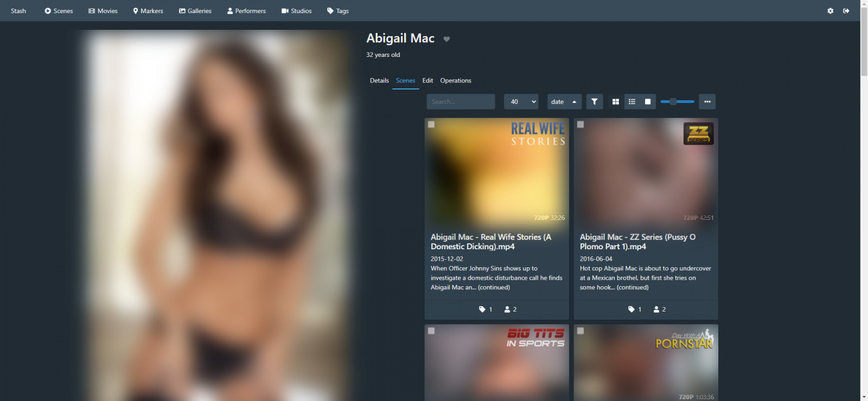Switch to the Details tab
This screenshot has height=401, width=868.
[379, 81]
